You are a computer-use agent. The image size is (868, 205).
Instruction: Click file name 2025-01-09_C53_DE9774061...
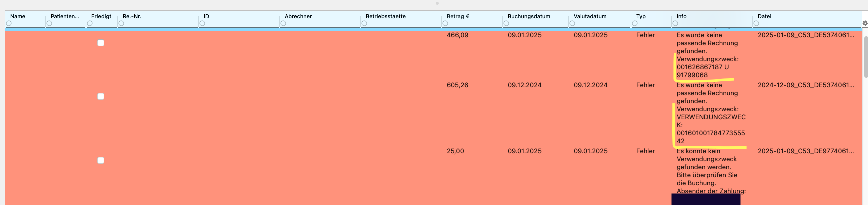(806, 151)
